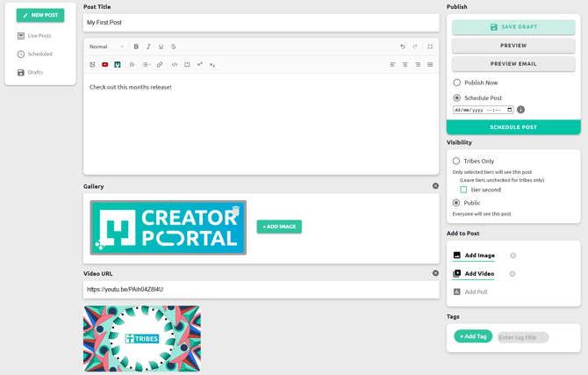Click the move handle on the gallery image
Image resolution: width=588 pixels, height=375 pixels.
(x=100, y=245)
